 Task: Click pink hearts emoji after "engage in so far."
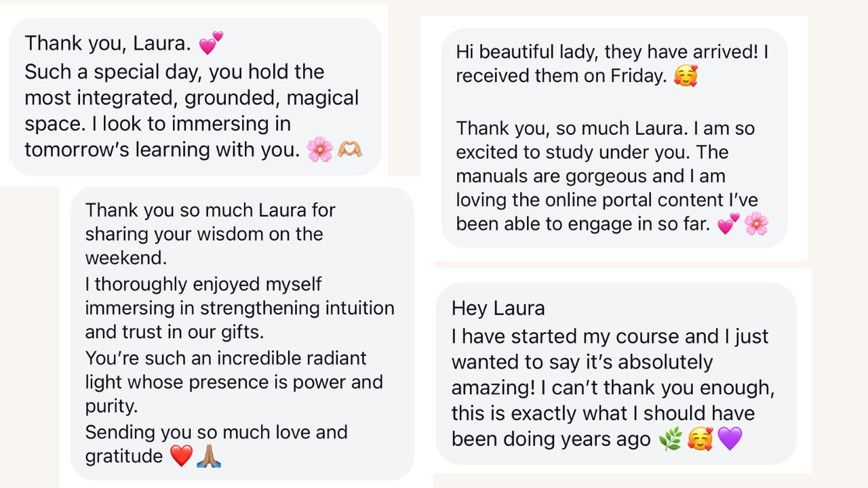(728, 224)
